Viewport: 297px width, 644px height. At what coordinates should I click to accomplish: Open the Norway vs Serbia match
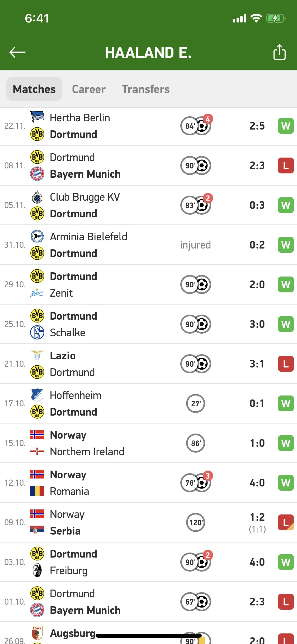coord(106,522)
